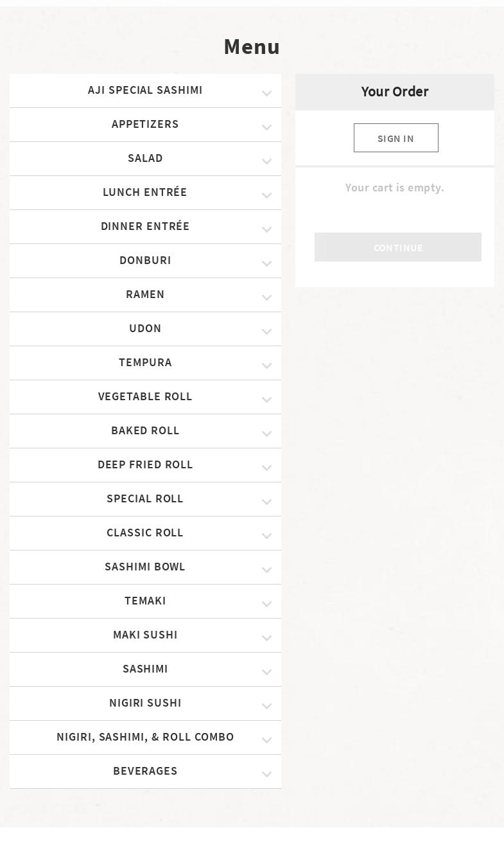Viewport: 504px width, 855px height.
Task: Click the chevron beside Appetizers
Action: [x=266, y=127]
